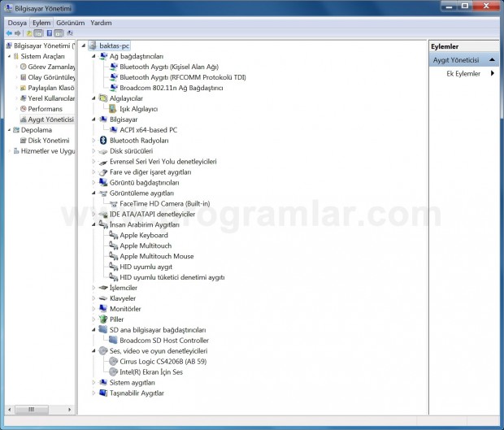Click the baktas-pc computer icon
Viewport: 504px width, 430px height.
click(93, 46)
